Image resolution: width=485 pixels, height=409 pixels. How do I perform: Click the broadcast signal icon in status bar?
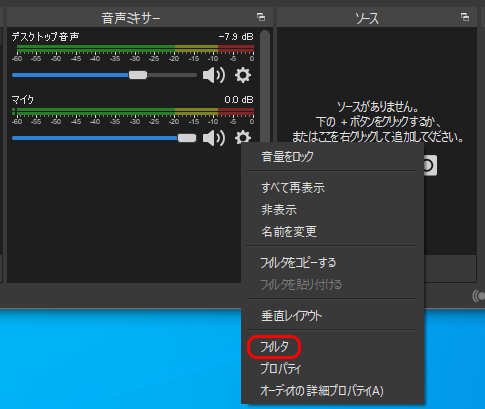point(479,296)
